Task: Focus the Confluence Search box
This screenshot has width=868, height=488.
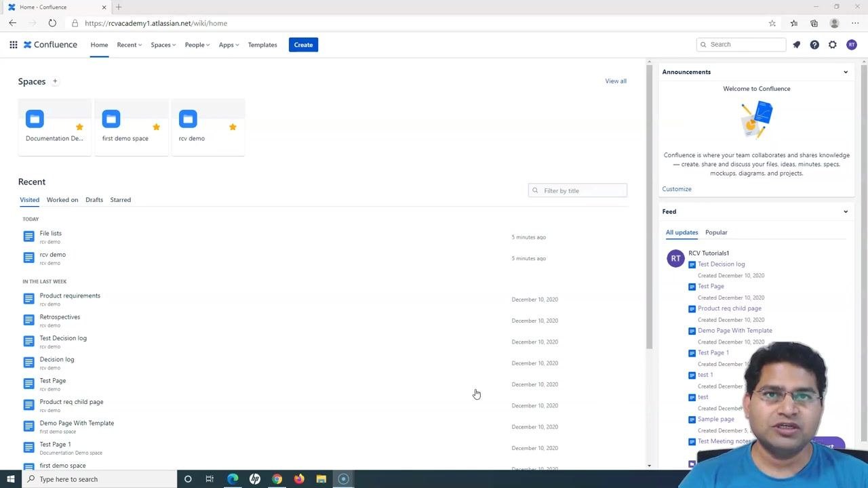Action: [741, 45]
